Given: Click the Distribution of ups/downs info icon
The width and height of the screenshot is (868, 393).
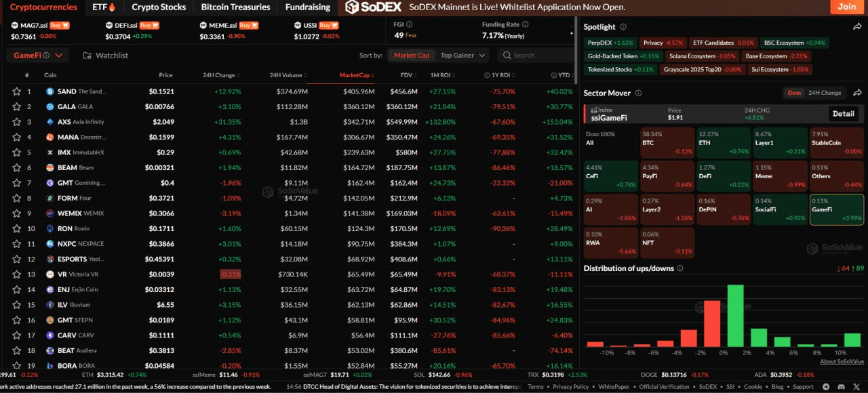Looking at the screenshot, I should click(x=680, y=268).
